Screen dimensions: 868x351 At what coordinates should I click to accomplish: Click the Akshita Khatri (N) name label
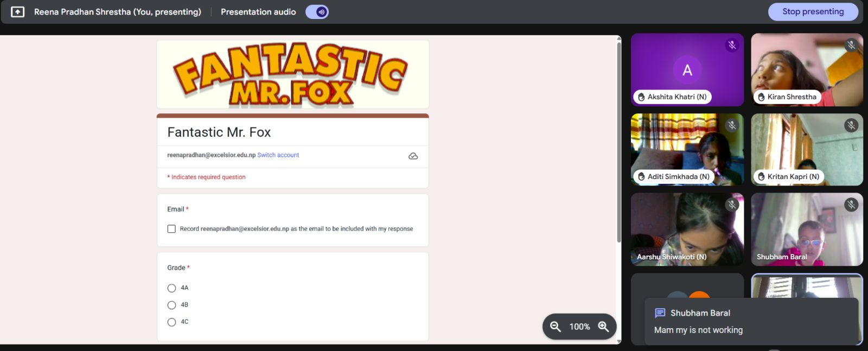pyautogui.click(x=677, y=97)
